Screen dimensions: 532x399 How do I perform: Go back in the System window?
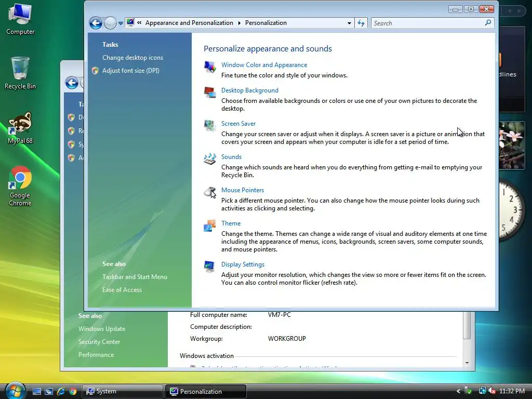tap(72, 83)
